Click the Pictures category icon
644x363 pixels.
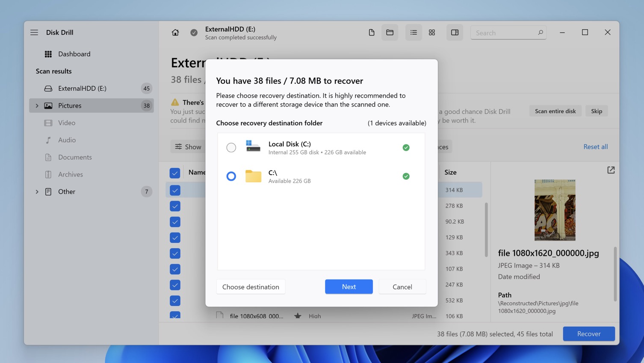point(48,105)
